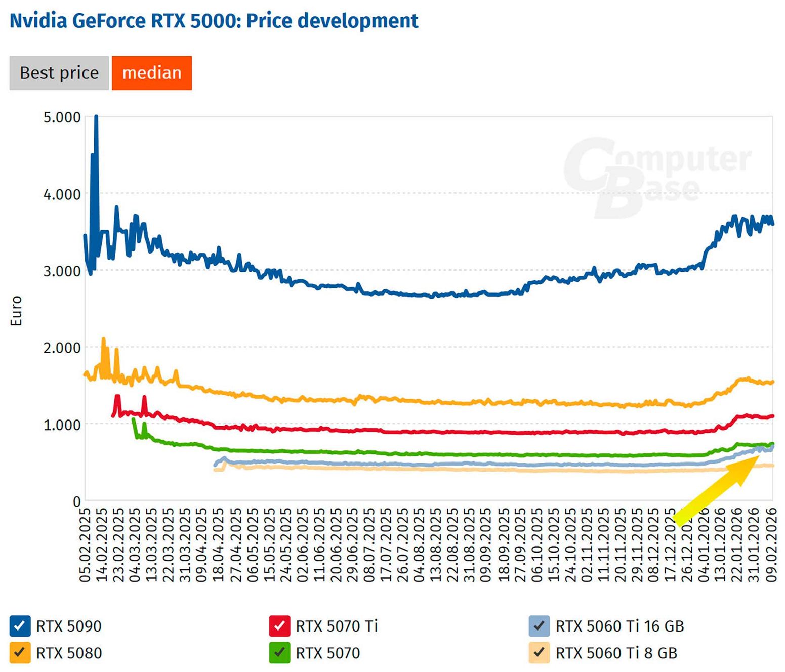Click the 09.02.2026 date label on x-axis

pyautogui.click(x=771, y=545)
